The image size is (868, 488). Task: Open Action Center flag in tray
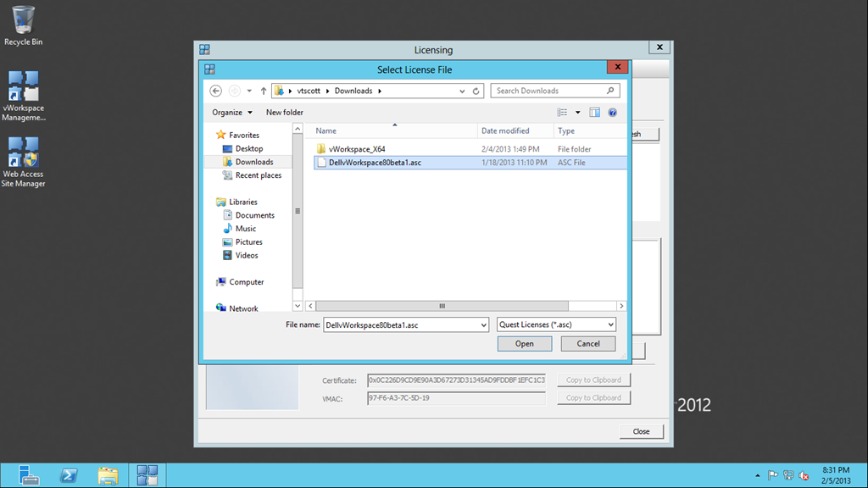tap(773, 475)
